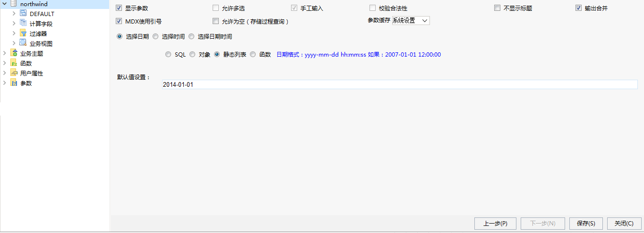The width and height of the screenshot is (644, 233).
Task: Click the 默认值设置 label
Action: (x=134, y=77)
